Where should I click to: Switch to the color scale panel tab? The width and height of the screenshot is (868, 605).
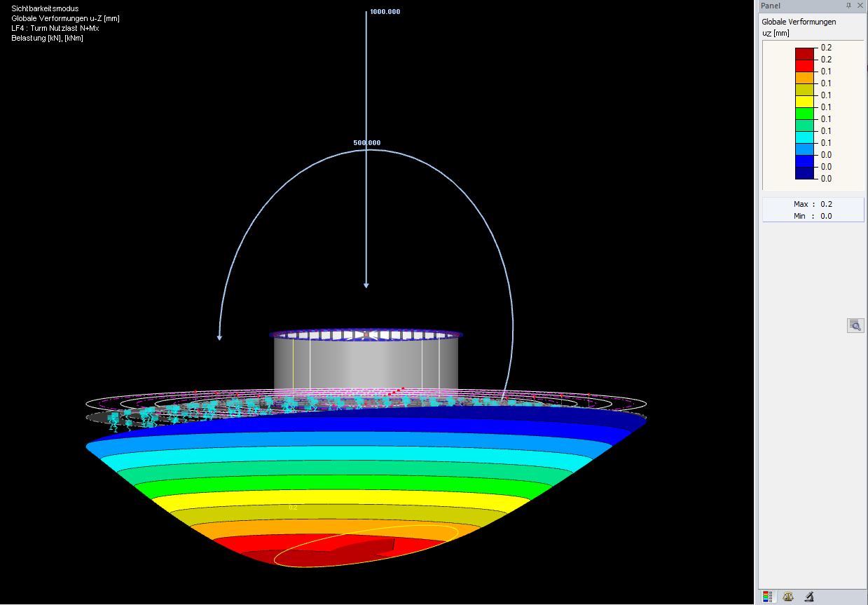769,597
